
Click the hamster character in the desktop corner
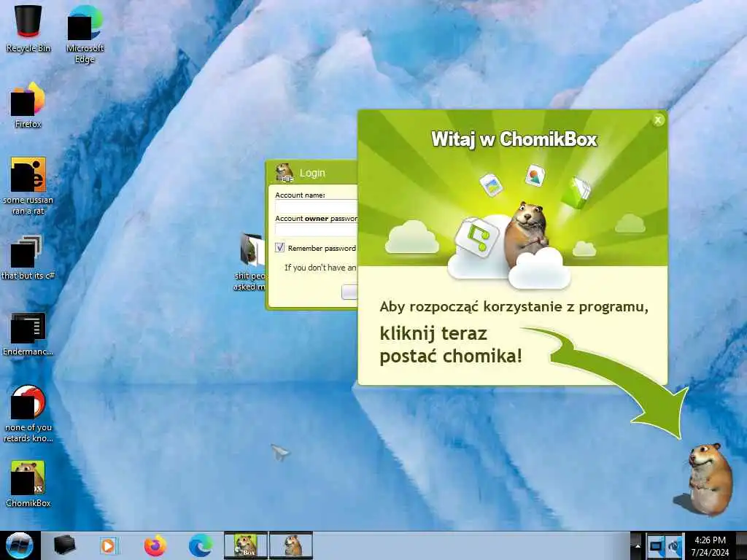pyautogui.click(x=708, y=478)
